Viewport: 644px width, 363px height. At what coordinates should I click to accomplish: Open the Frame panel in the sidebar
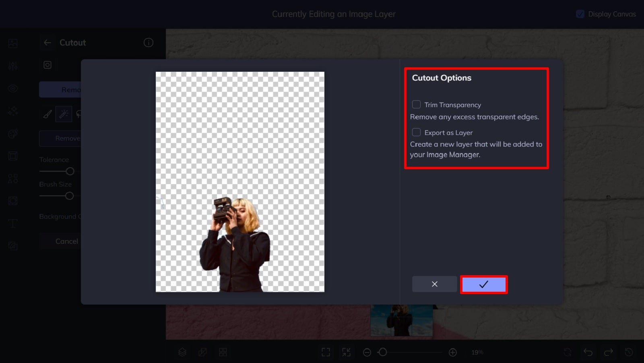[x=12, y=156]
